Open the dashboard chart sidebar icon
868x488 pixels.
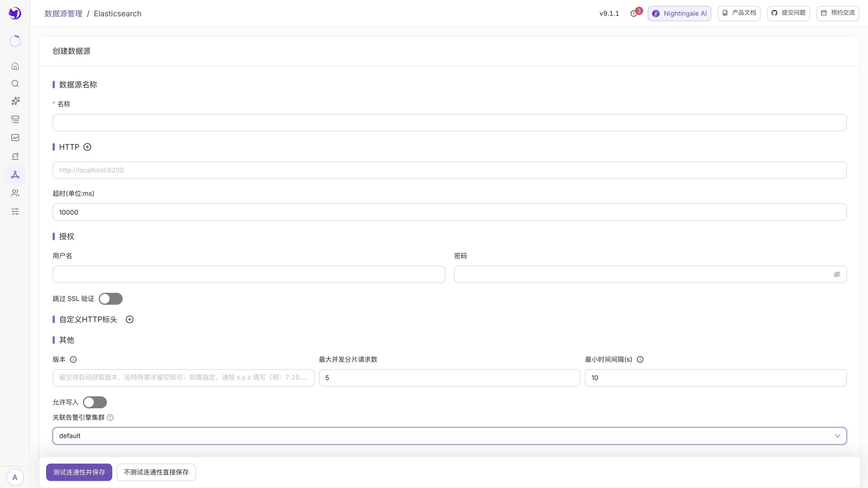click(15, 137)
